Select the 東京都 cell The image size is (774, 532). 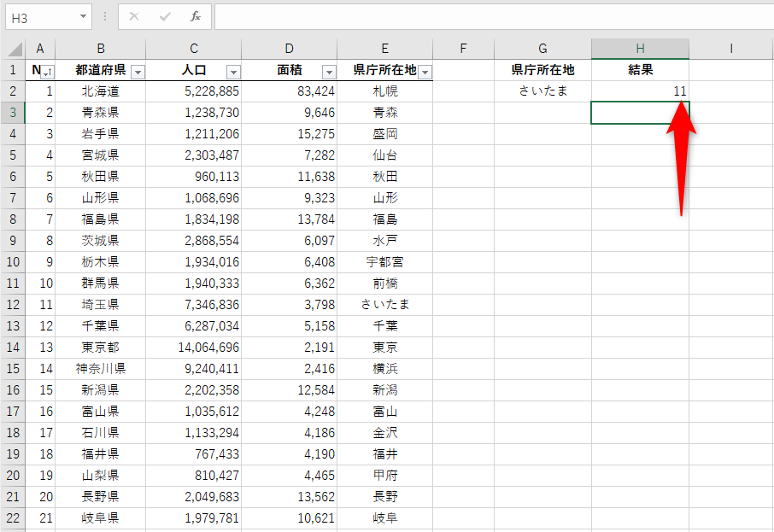coord(101,347)
